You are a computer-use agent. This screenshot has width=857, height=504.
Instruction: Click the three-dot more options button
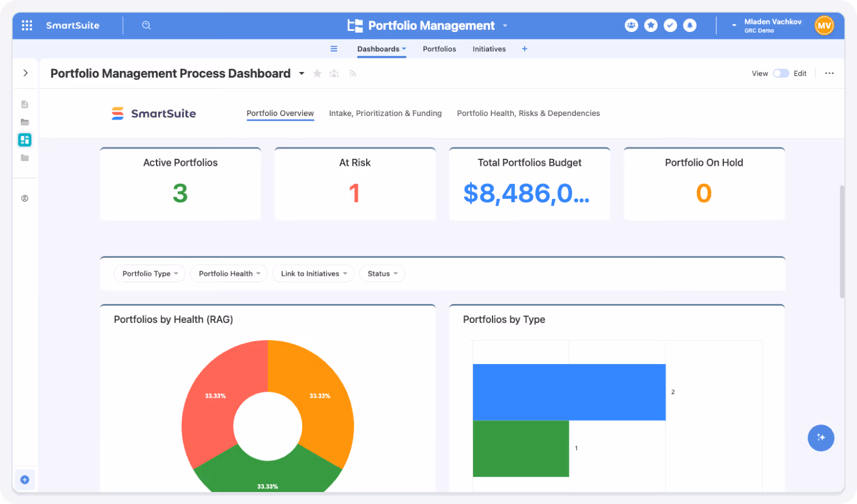[x=829, y=73]
